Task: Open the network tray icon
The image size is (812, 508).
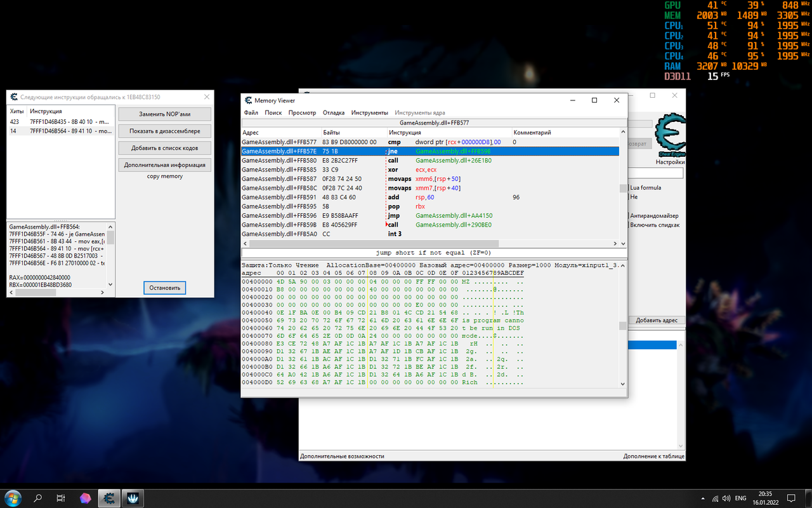Action: 715,498
